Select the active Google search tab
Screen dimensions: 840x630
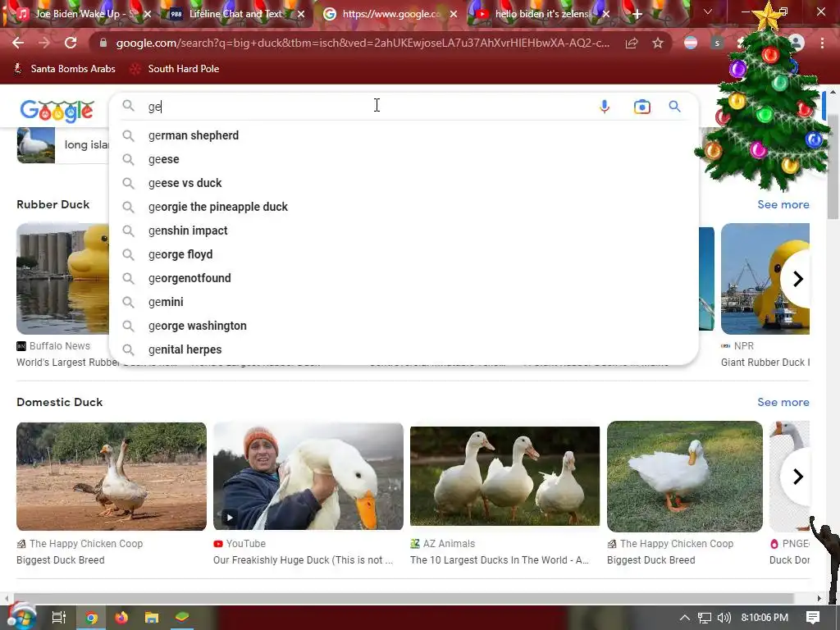[388, 14]
